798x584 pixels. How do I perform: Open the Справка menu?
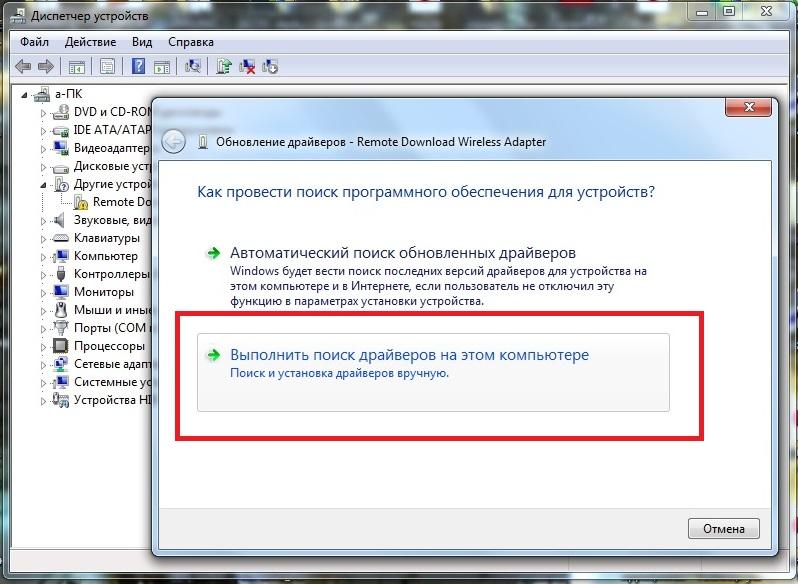pos(191,42)
